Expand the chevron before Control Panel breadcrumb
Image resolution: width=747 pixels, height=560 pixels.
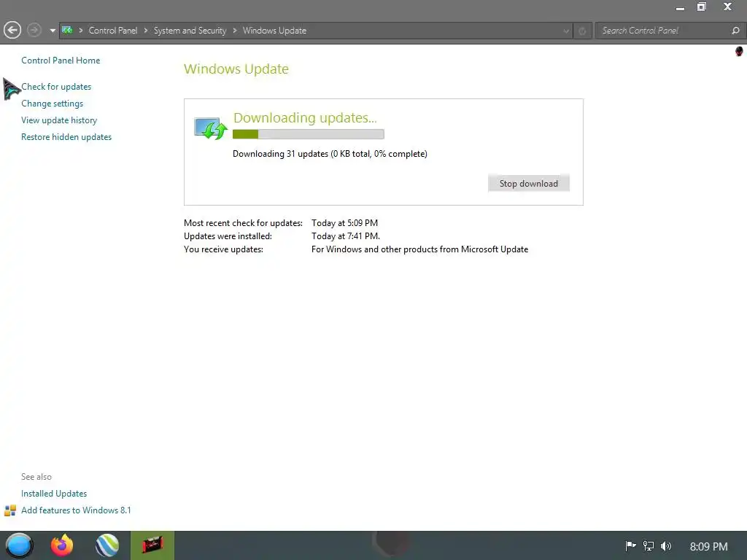81,31
